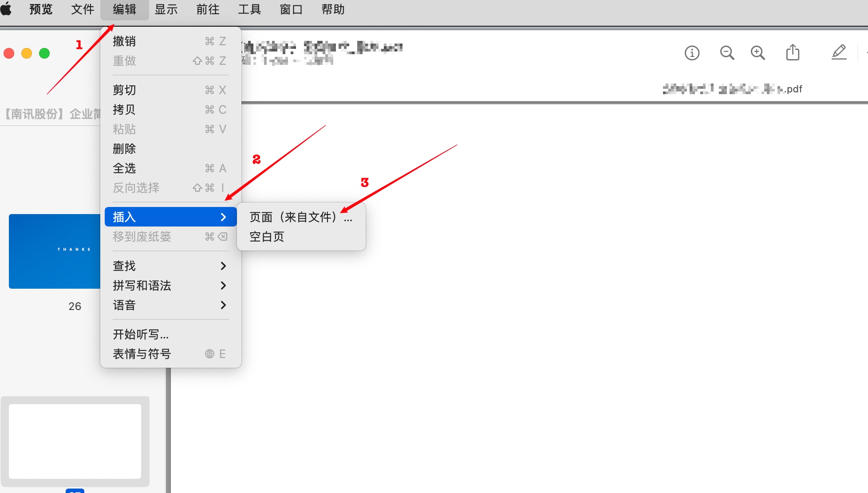Show the Markup toolbar pencil icon
The image size is (868, 493).
839,52
